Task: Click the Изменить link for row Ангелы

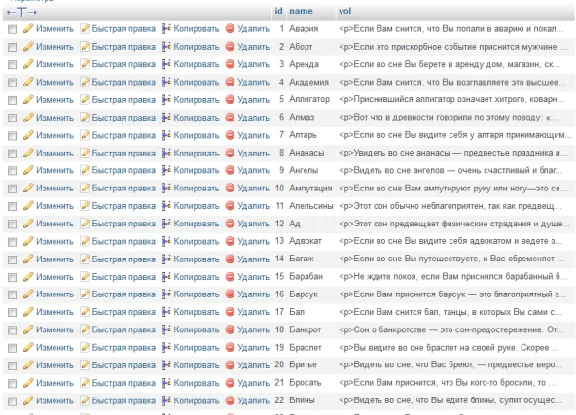Action: coord(55,170)
